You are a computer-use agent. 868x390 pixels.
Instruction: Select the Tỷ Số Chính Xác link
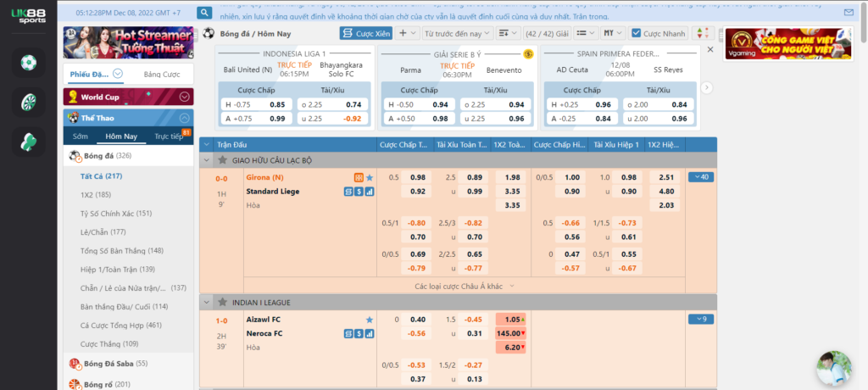(116, 214)
